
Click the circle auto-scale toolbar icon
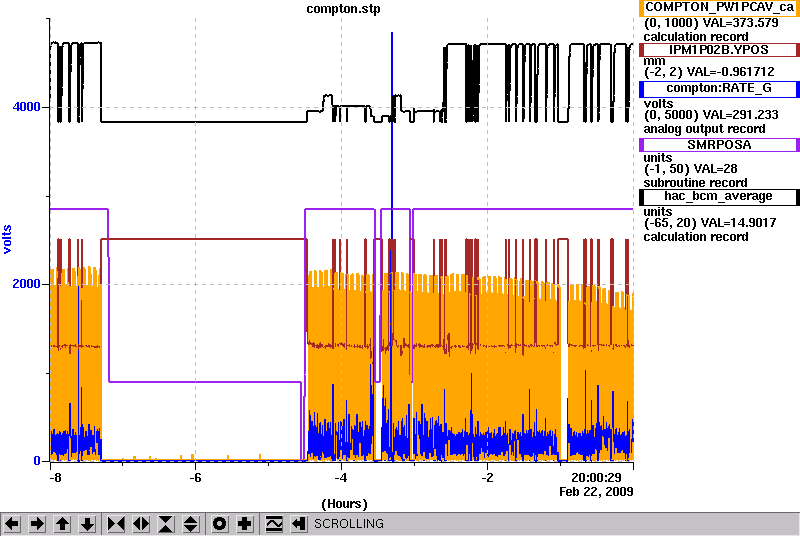219,524
